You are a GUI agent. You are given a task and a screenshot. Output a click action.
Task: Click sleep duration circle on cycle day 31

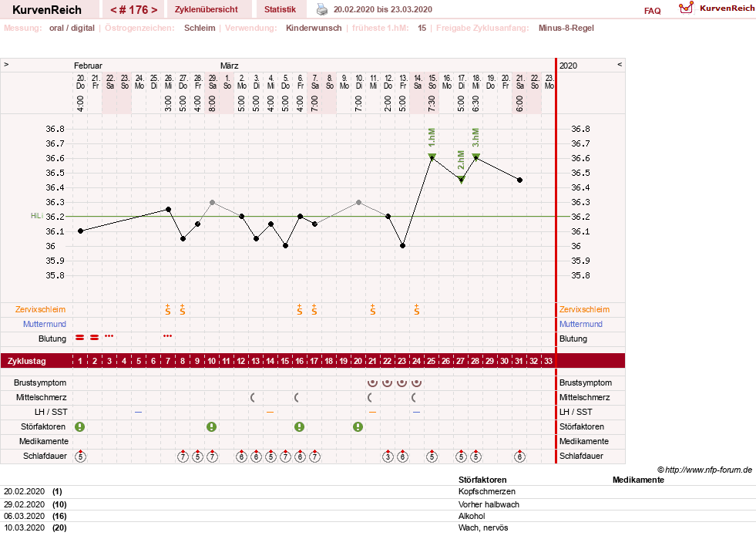(519, 456)
